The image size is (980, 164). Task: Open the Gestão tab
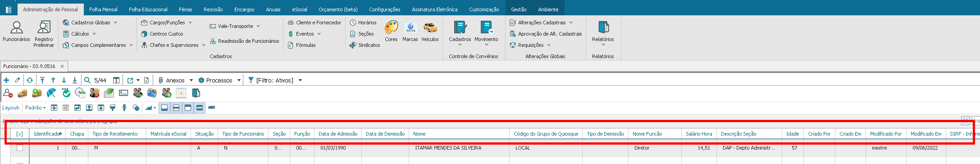519,9
